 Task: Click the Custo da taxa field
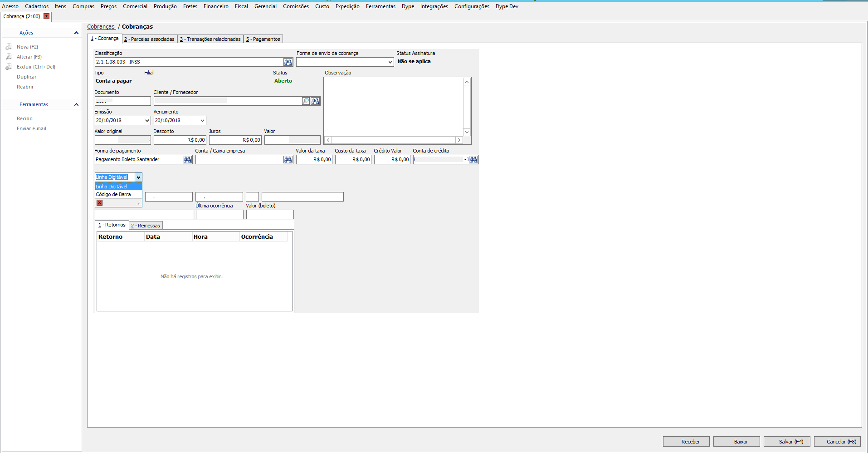[353, 160]
